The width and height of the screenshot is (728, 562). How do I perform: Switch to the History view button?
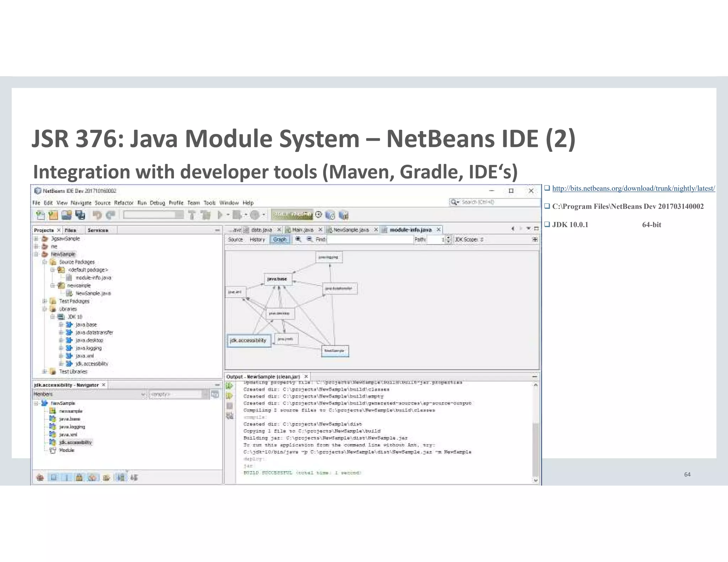257,239
